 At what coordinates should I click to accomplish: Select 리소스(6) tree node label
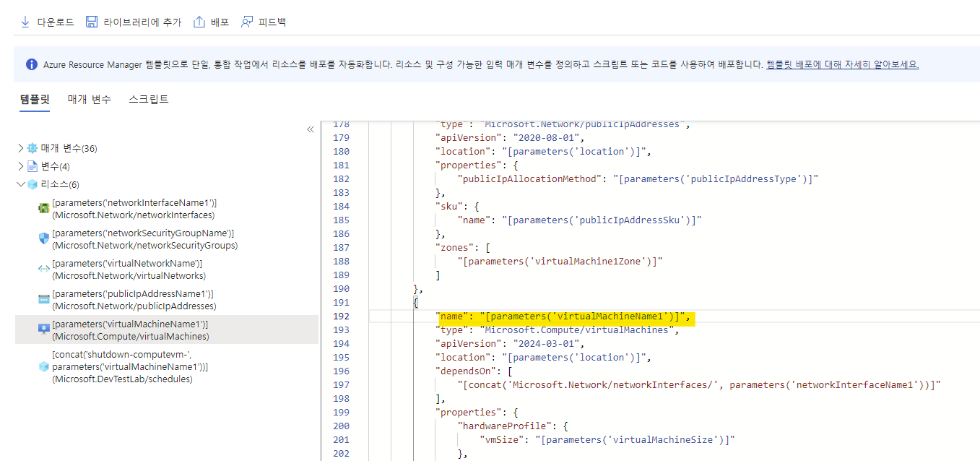[x=60, y=184]
